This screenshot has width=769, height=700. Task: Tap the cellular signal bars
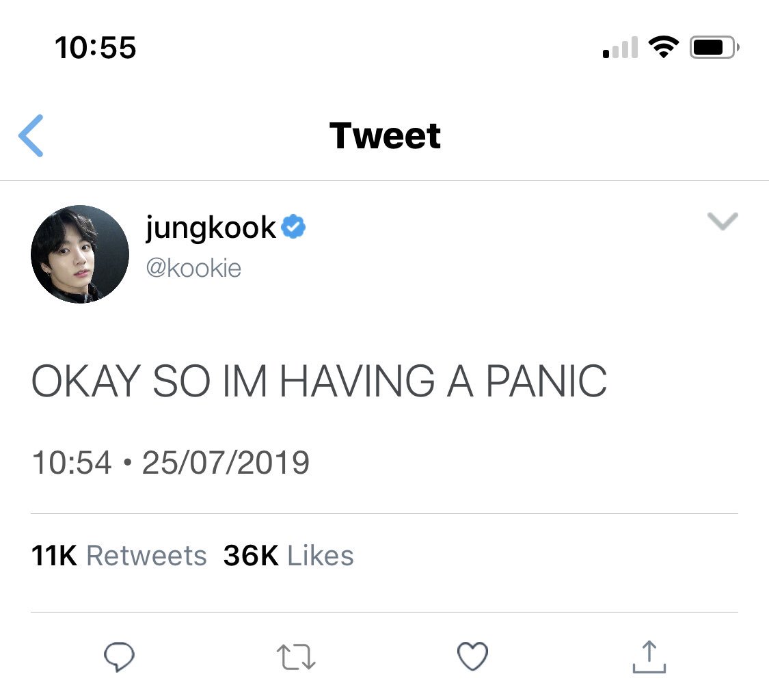pos(620,47)
